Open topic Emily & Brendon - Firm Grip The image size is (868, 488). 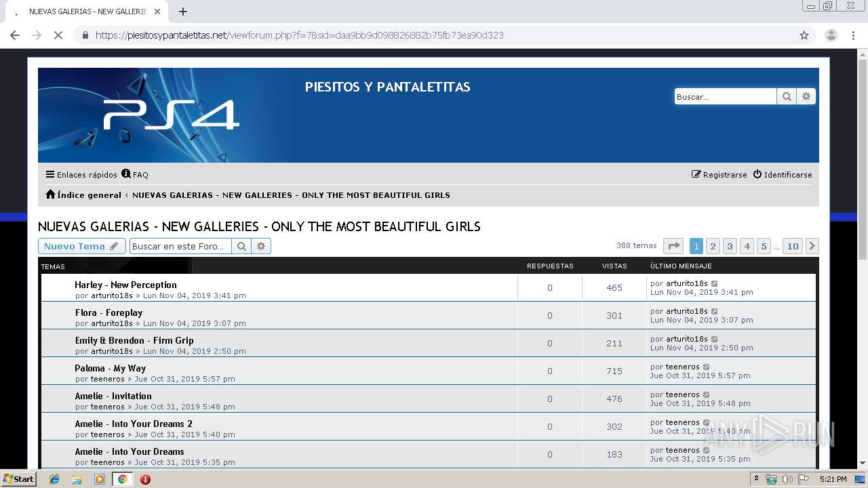(134, 341)
